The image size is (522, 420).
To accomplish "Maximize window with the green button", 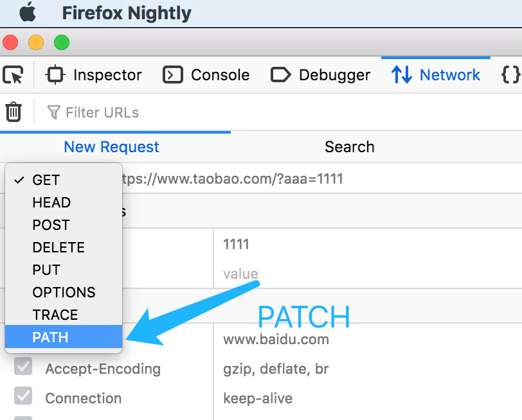I will coord(62,42).
